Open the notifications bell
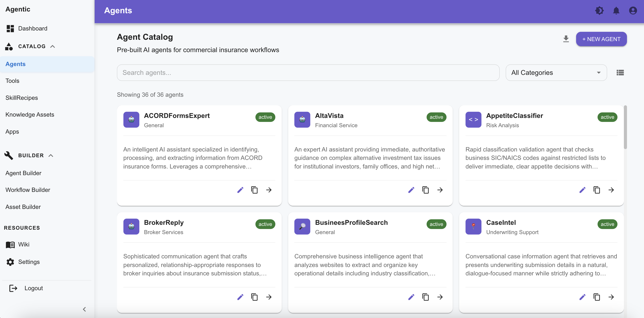644x318 pixels. click(x=616, y=10)
